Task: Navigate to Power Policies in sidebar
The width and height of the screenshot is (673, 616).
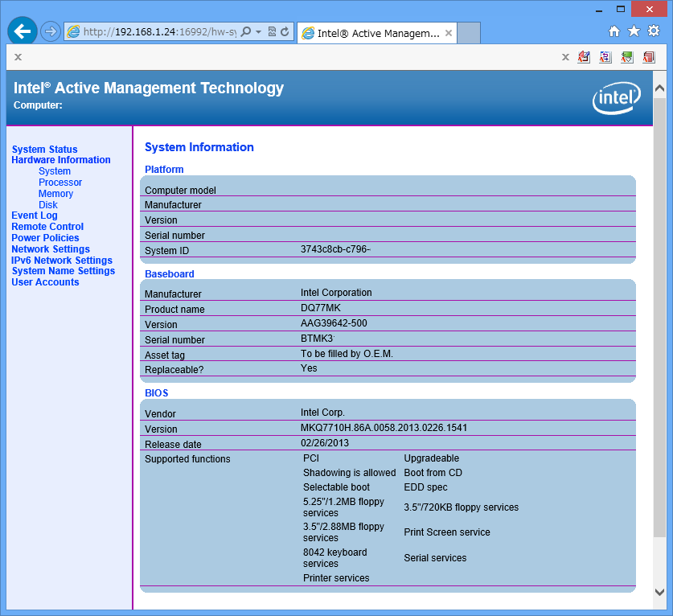Action: (x=45, y=238)
